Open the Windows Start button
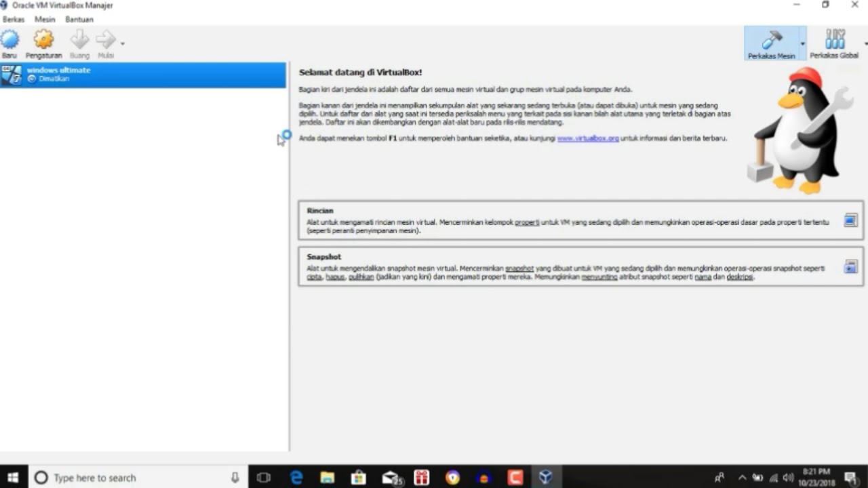Viewport: 868px width, 488px height. tap(14, 477)
